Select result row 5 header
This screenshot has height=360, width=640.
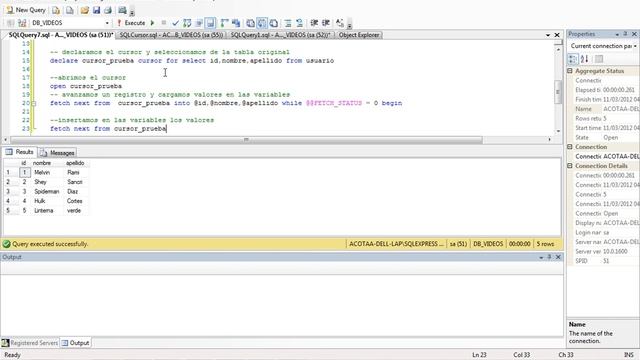point(11,211)
